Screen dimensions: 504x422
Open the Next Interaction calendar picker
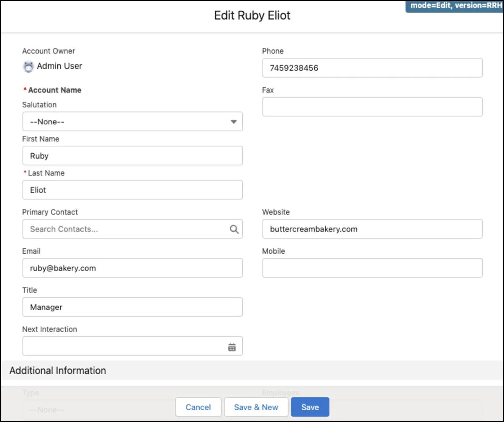pyautogui.click(x=232, y=347)
